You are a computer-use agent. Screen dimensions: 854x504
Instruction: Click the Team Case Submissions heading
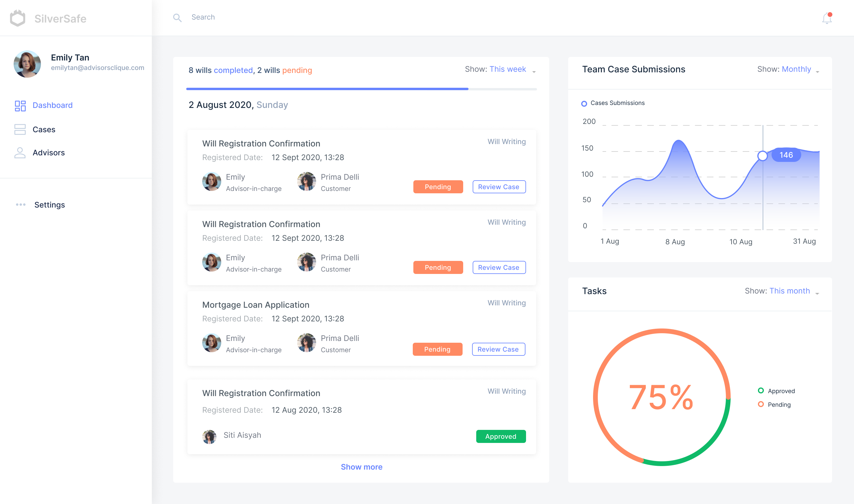coord(634,69)
